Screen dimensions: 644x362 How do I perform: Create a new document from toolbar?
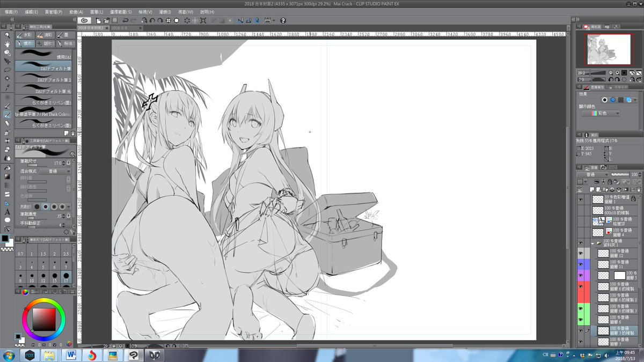click(99, 20)
